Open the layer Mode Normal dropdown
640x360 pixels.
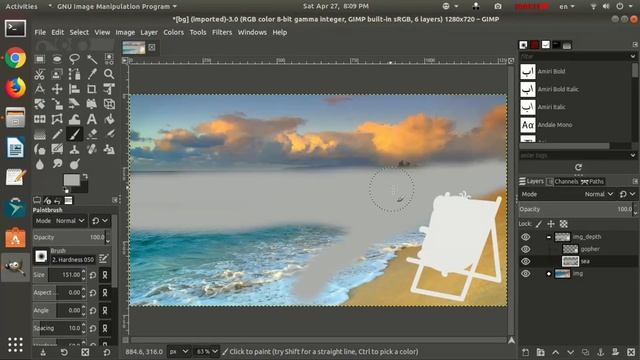[599, 194]
